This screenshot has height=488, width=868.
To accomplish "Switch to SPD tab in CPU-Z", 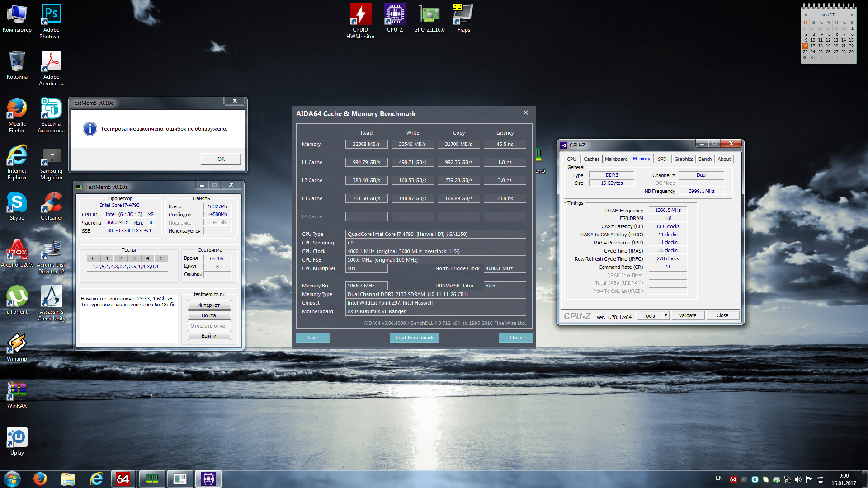I will 662,159.
